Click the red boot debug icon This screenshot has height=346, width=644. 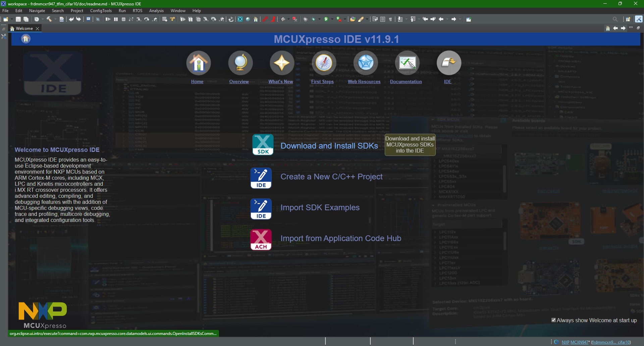tap(273, 19)
